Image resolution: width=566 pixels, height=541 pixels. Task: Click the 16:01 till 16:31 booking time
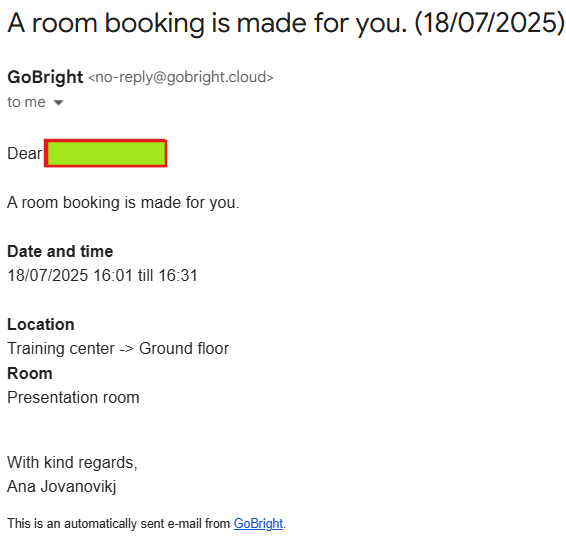click(x=145, y=275)
